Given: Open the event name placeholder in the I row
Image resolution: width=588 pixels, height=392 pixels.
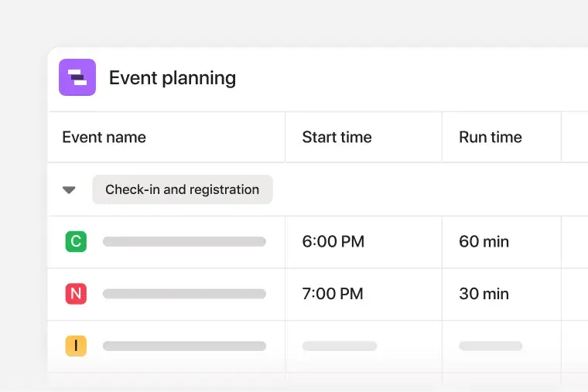Looking at the screenshot, I should click(184, 346).
